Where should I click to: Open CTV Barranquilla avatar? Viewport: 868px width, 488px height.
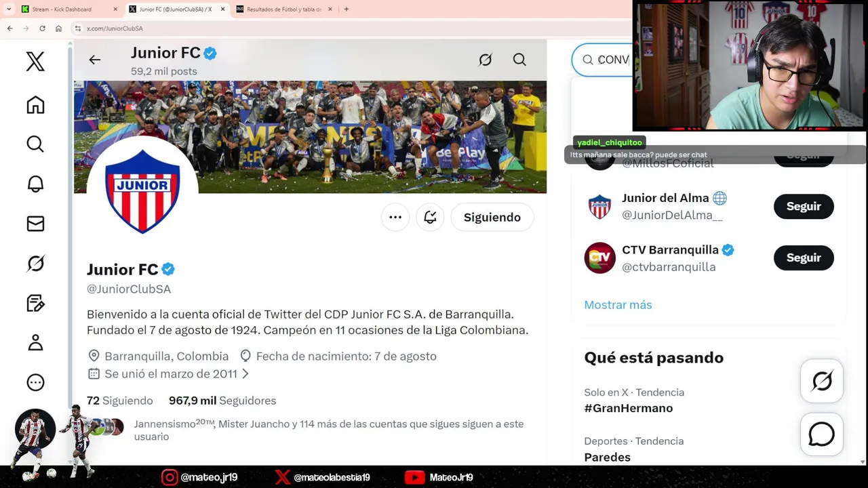[599, 258]
